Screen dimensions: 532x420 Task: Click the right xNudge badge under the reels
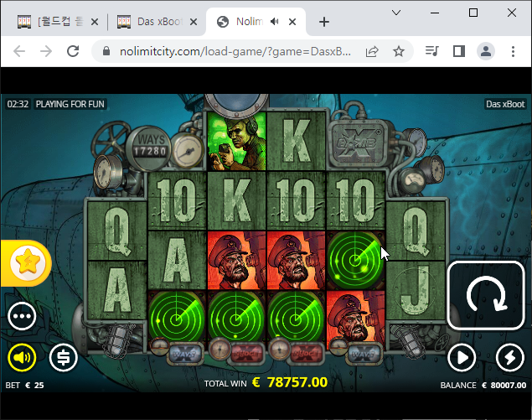tap(307, 354)
